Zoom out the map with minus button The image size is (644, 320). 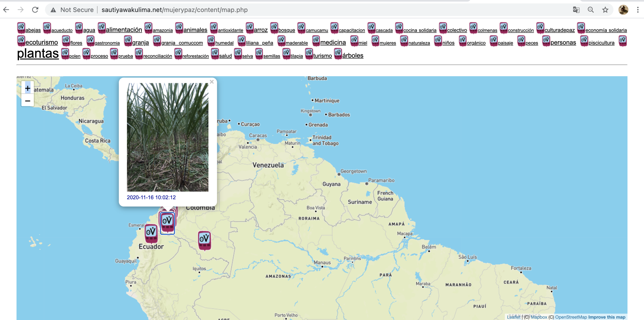[x=28, y=101]
